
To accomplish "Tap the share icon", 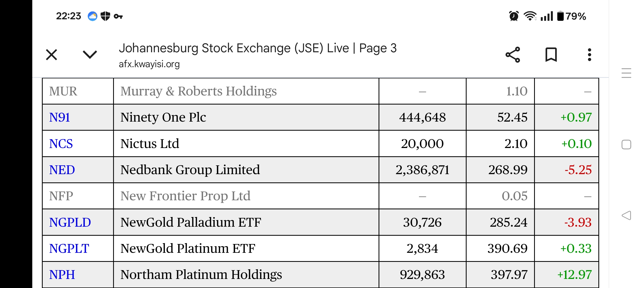I will pos(513,55).
